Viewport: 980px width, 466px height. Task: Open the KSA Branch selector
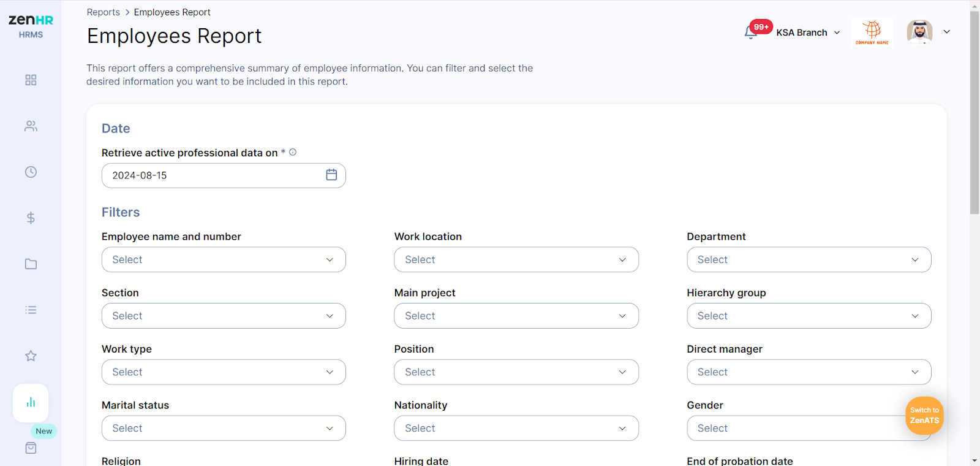point(808,32)
